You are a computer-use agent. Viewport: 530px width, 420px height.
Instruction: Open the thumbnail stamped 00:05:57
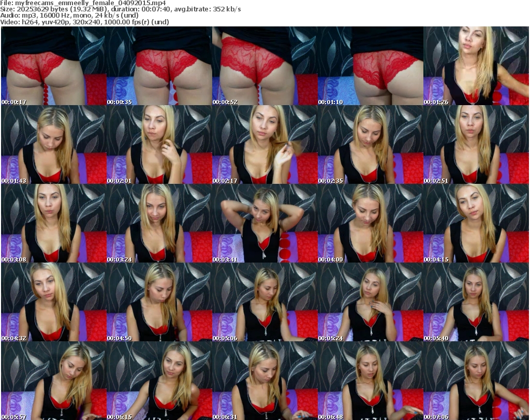point(54,381)
